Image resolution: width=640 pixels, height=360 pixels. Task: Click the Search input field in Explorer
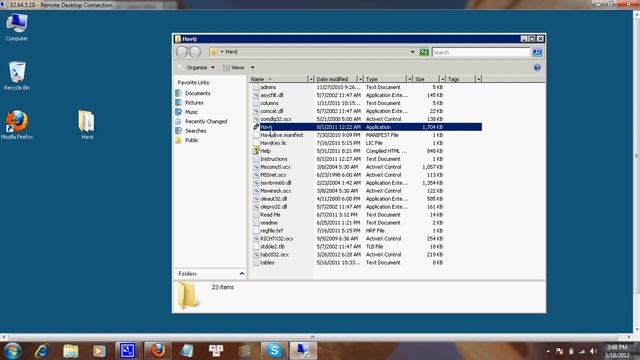(x=481, y=52)
